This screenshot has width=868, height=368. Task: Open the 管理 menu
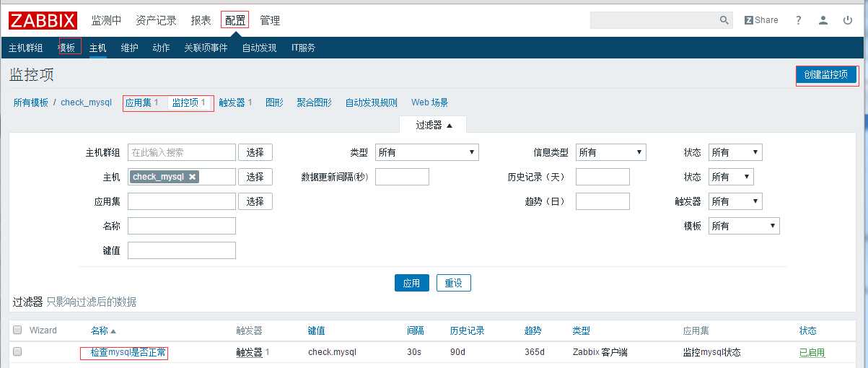point(270,20)
